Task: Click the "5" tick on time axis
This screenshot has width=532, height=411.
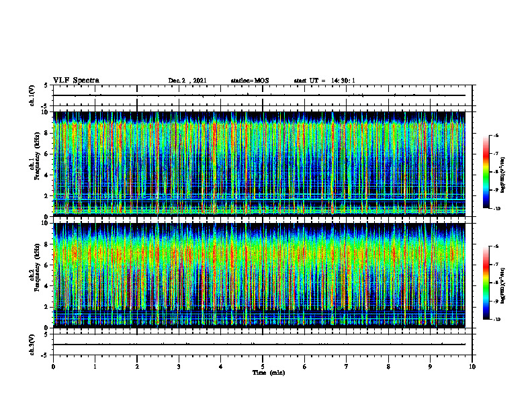Action: [263, 367]
